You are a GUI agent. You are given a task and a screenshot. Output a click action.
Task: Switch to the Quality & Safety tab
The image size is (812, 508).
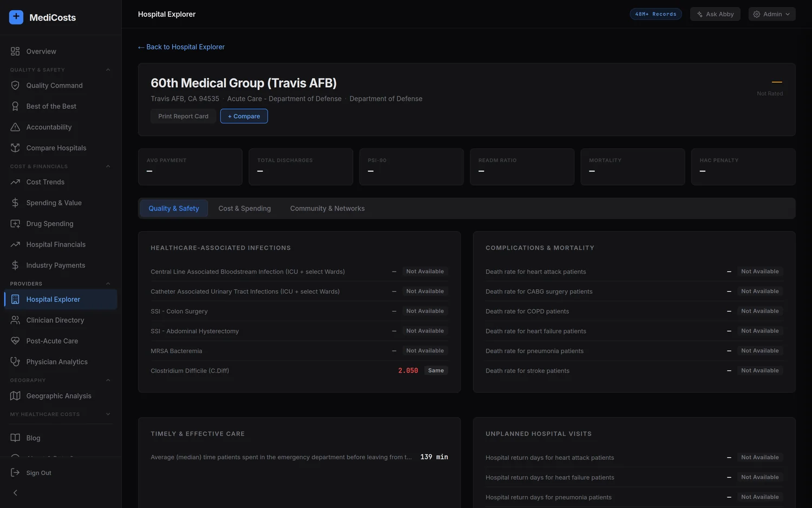click(174, 209)
